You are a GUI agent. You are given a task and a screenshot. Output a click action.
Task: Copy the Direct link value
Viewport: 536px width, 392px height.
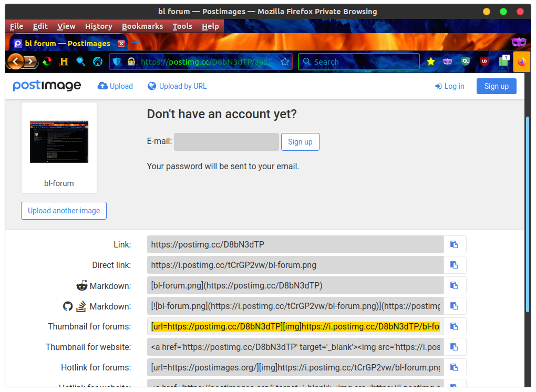tap(454, 265)
